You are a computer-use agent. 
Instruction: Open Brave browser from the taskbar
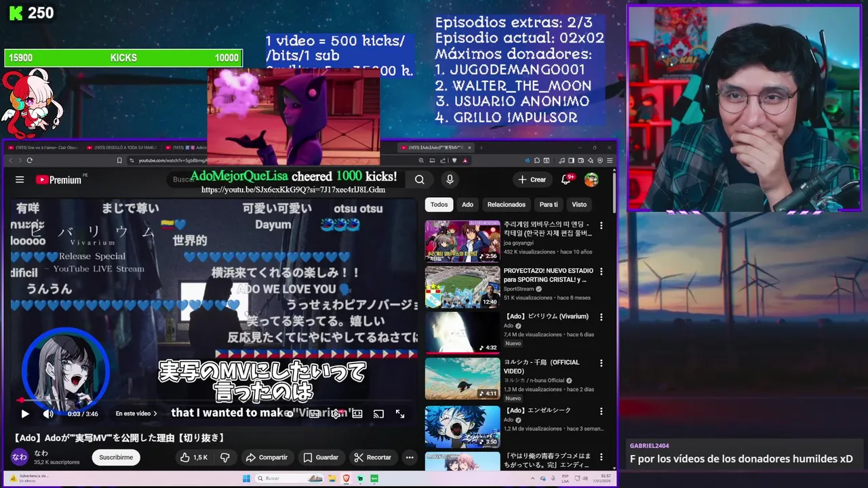point(347,479)
